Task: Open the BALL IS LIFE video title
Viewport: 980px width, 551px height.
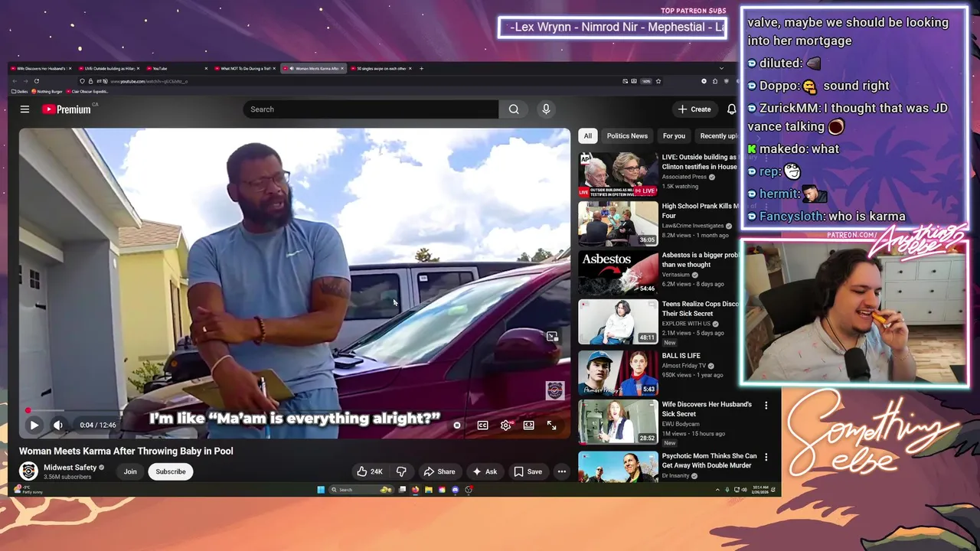Action: pos(681,356)
